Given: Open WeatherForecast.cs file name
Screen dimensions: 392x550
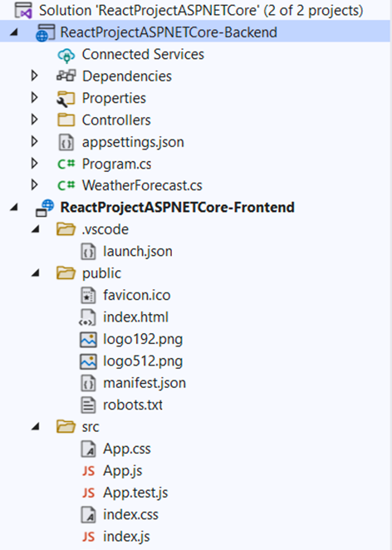Looking at the screenshot, I should (142, 185).
